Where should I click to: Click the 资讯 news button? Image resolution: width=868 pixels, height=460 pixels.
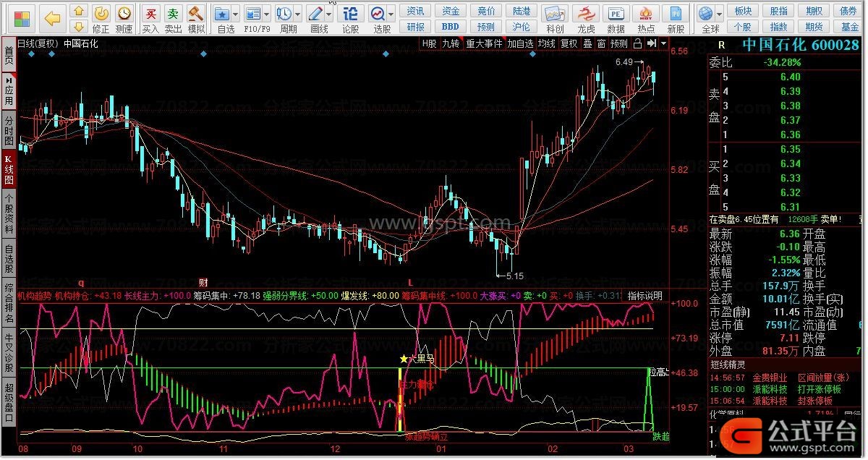point(416,11)
